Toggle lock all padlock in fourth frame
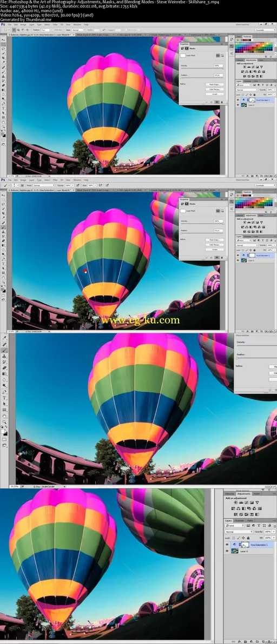Screen dimensions: 277x644 pos(248,538)
